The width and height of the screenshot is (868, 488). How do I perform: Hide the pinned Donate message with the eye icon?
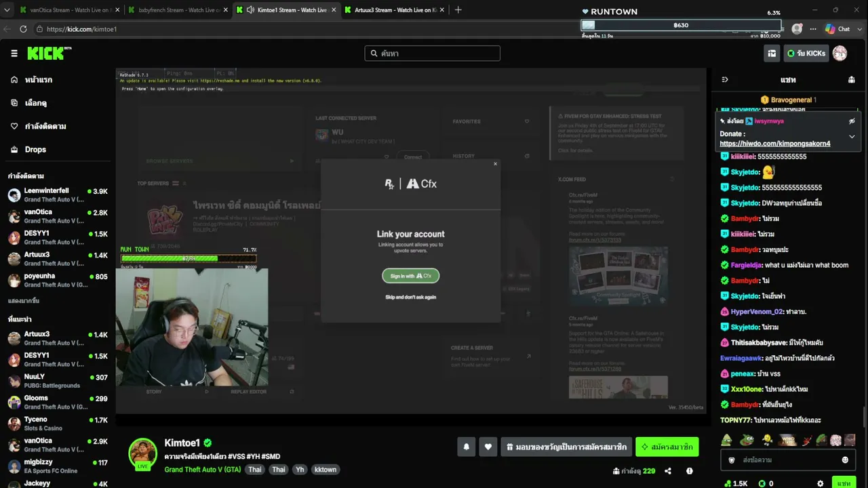[852, 121]
